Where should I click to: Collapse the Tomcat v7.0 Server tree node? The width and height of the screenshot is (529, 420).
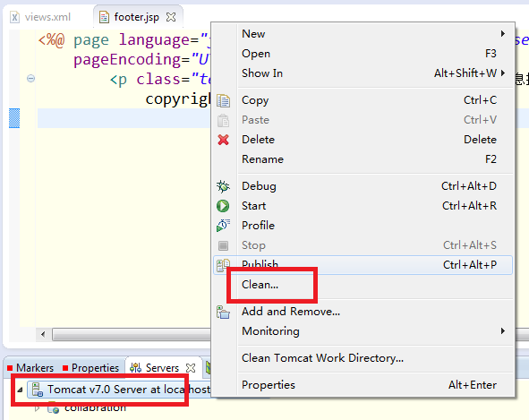point(20,390)
